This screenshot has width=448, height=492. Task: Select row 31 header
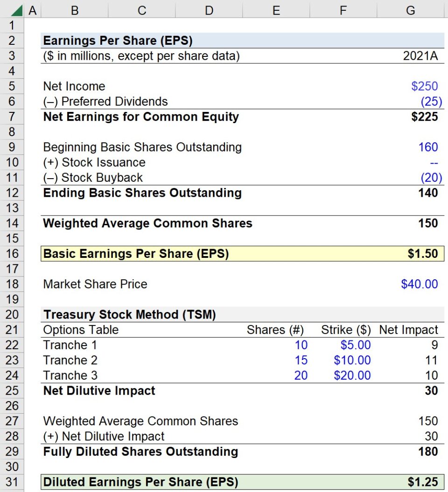click(x=13, y=481)
